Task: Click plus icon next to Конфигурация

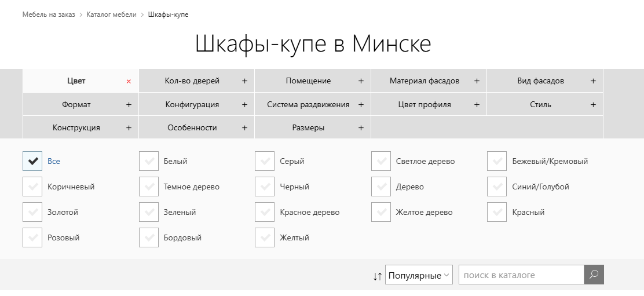Action: (x=244, y=105)
